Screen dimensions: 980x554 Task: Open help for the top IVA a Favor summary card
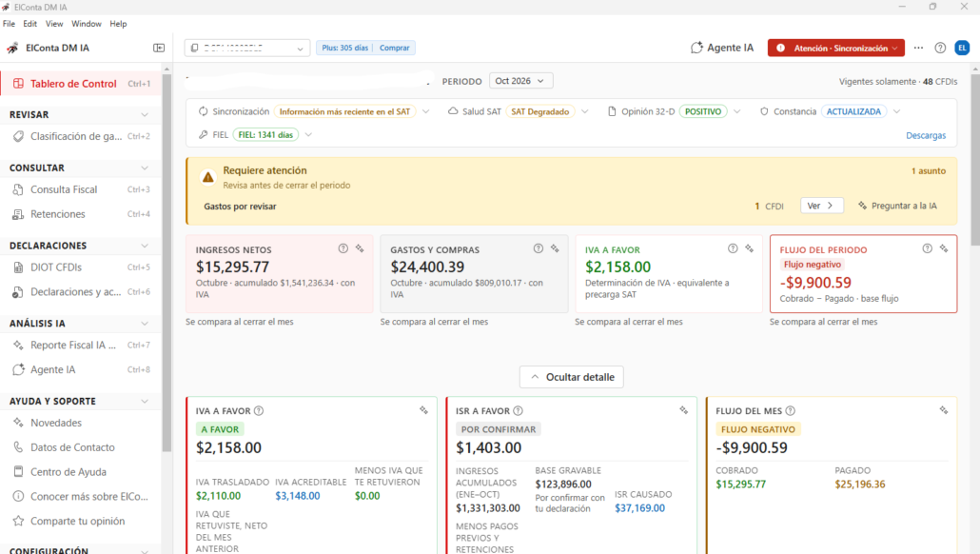(733, 248)
